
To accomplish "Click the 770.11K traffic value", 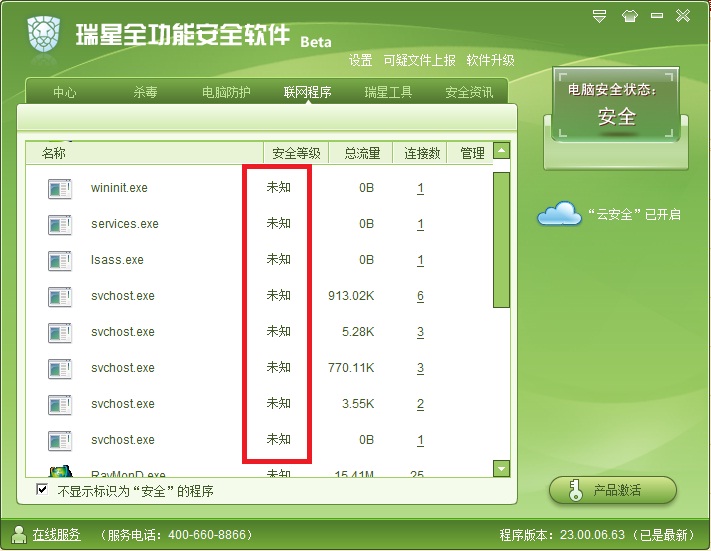I will point(351,368).
